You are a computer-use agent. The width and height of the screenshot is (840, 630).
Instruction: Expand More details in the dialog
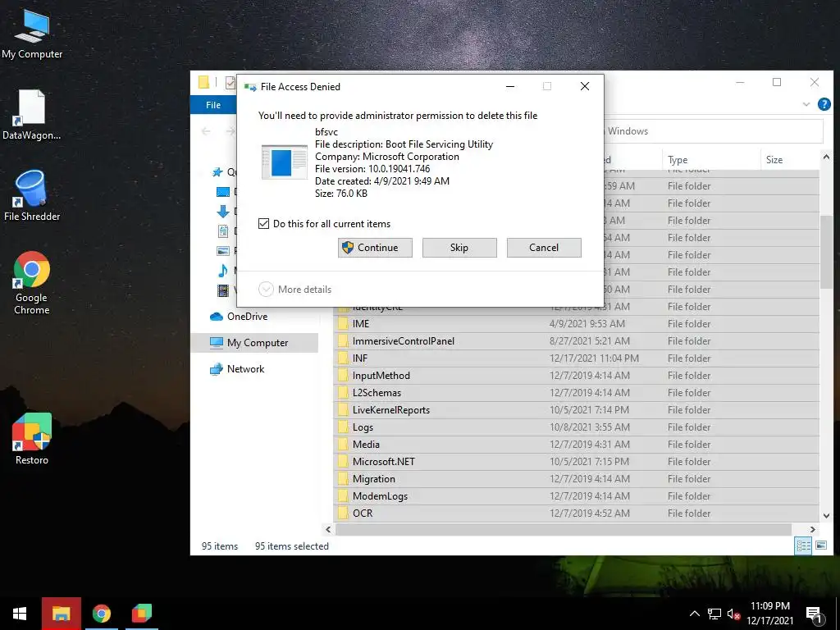[295, 290]
